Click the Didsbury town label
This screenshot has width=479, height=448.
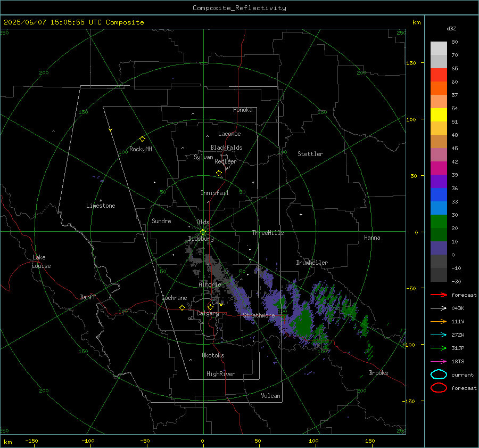pyautogui.click(x=201, y=239)
